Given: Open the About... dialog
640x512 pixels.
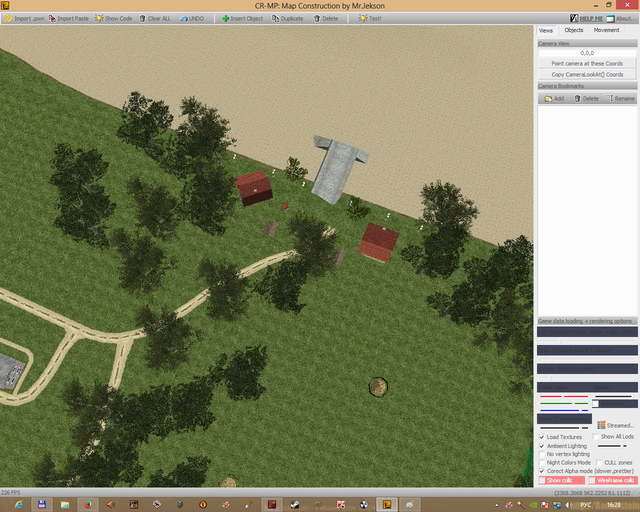Looking at the screenshot, I should [621, 18].
